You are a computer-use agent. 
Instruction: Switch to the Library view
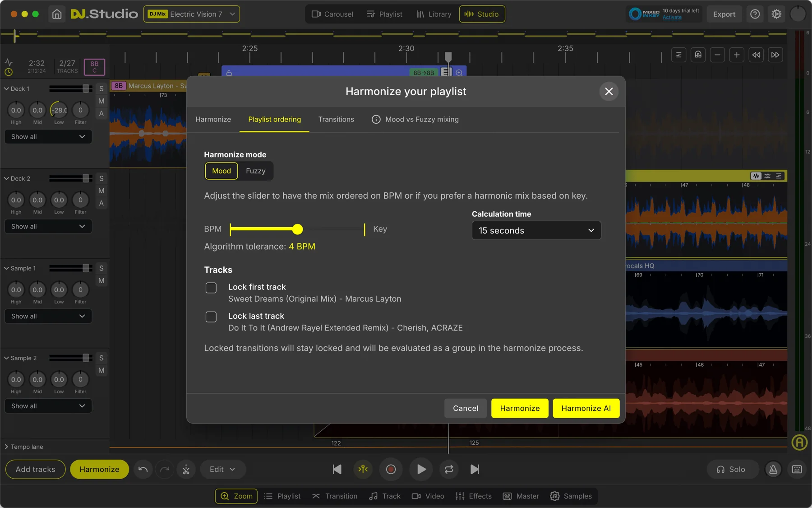pos(434,14)
